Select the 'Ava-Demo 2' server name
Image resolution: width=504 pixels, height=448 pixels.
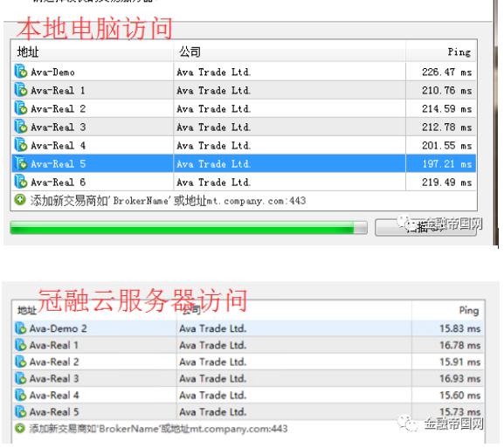(x=59, y=328)
